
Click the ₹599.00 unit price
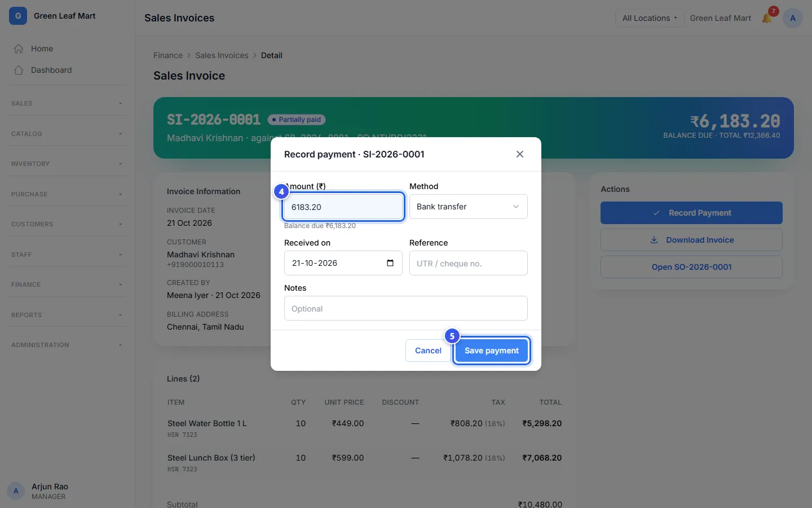(348, 458)
